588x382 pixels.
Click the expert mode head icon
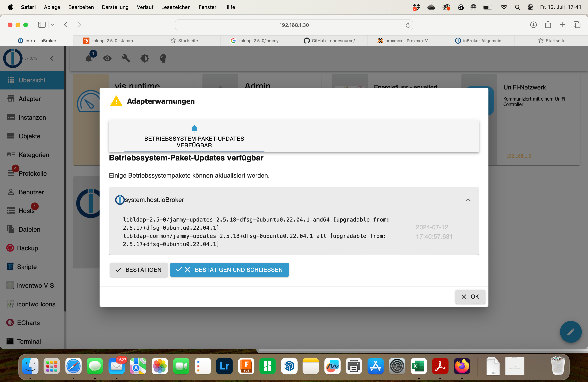pyautogui.click(x=163, y=58)
